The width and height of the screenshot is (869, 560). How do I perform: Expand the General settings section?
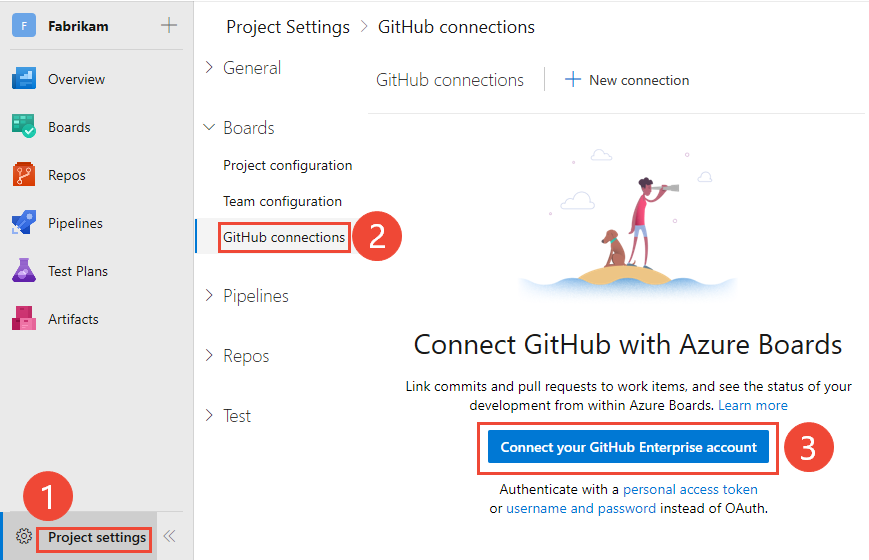pyautogui.click(x=209, y=68)
